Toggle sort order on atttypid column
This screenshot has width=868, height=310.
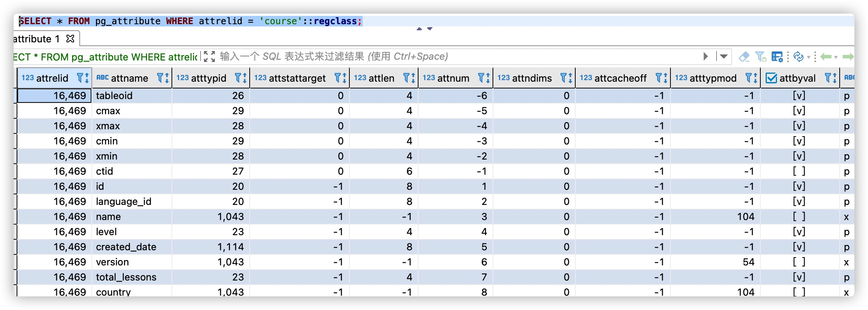(245, 78)
